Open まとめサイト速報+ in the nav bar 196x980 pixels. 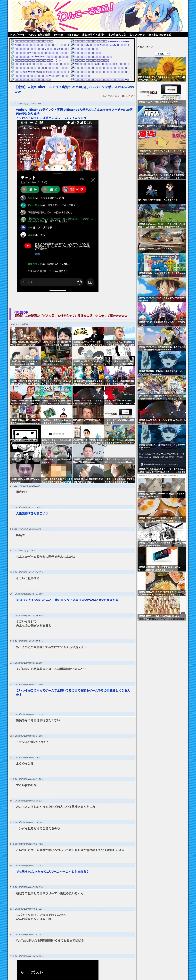93,35
